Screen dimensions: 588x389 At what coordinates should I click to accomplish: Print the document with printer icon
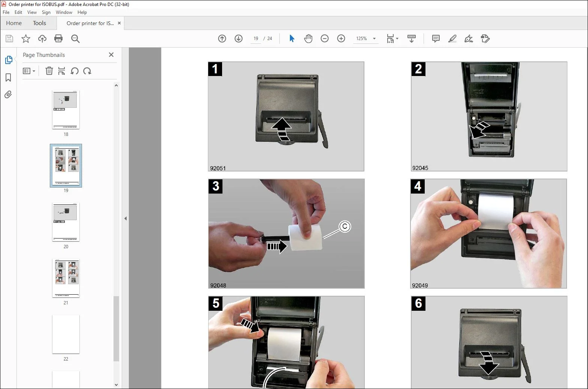[x=58, y=39]
